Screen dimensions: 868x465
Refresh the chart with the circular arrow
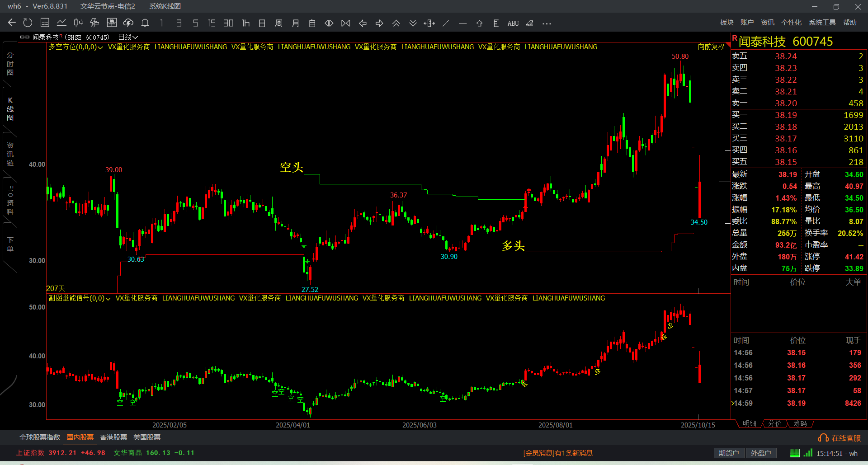coord(28,23)
